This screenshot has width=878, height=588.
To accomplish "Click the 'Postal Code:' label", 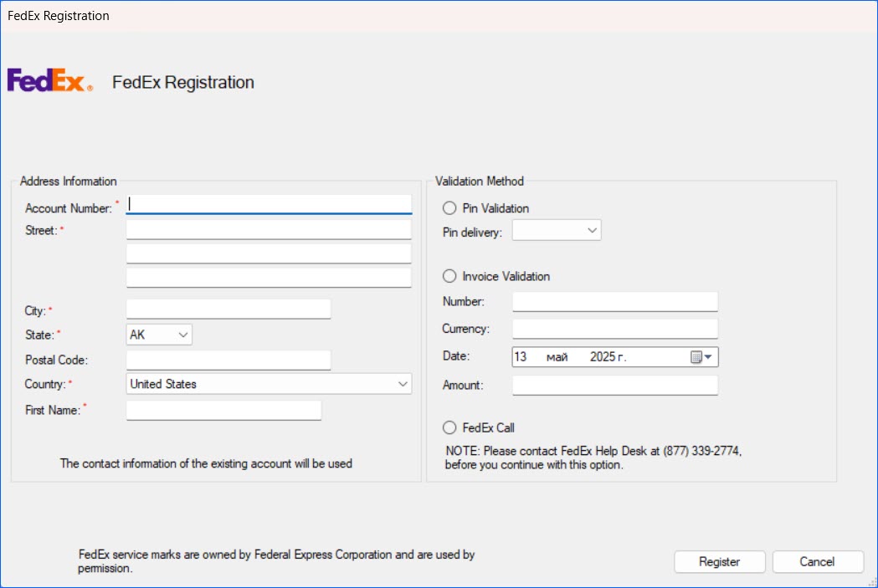I will 57,360.
